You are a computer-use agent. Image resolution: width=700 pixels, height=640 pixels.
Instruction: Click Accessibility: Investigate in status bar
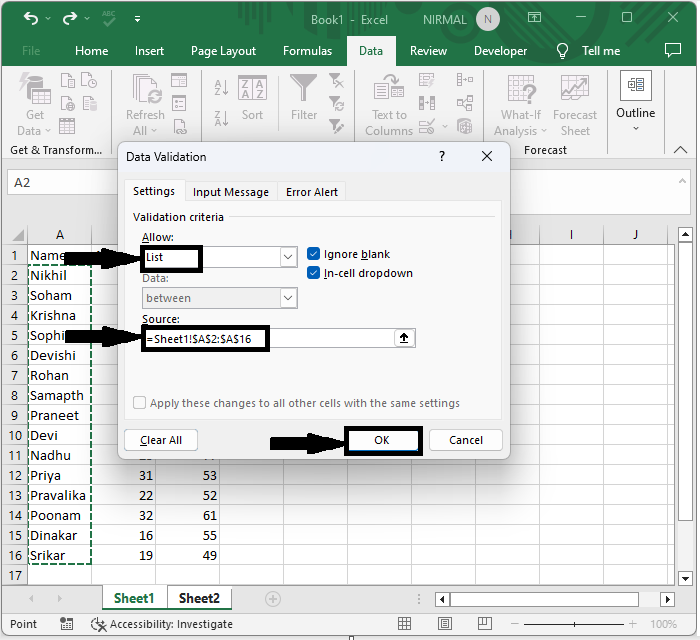coord(162,624)
